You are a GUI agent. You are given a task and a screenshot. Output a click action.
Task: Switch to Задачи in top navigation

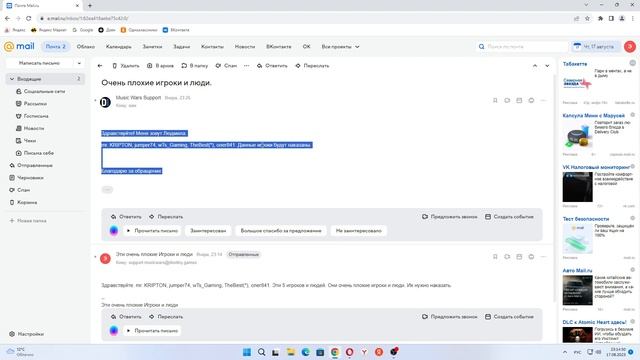point(182,47)
